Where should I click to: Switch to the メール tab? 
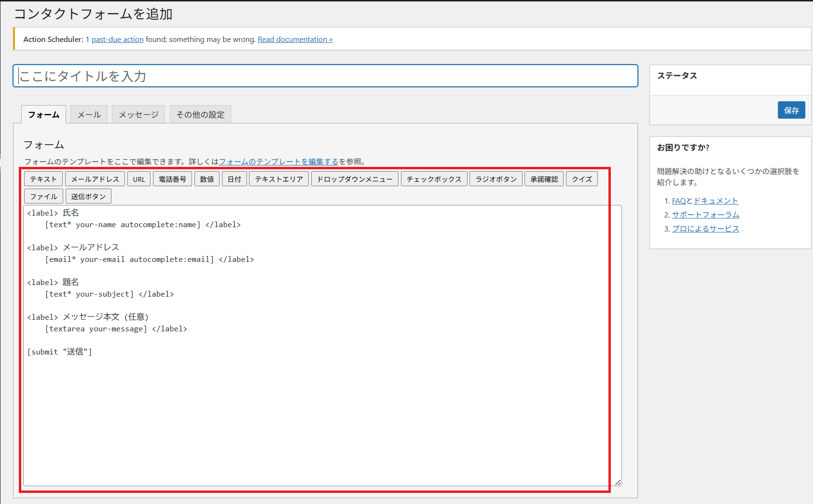(x=89, y=115)
